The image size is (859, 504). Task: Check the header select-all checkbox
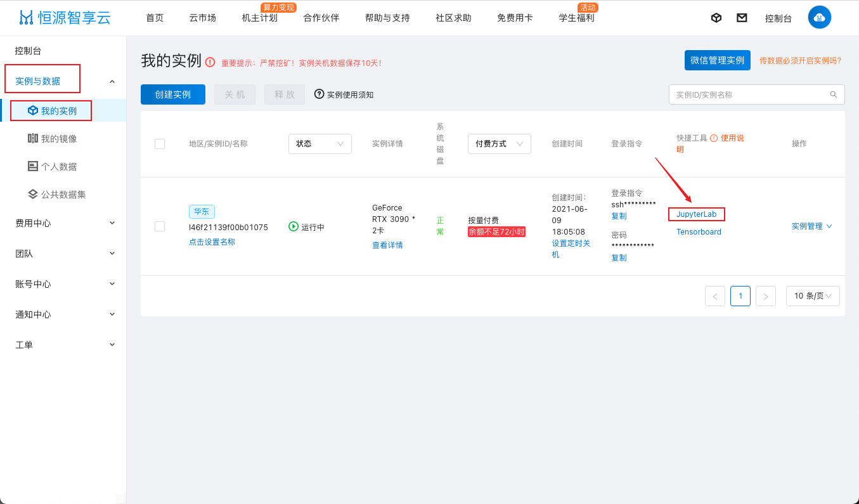160,144
